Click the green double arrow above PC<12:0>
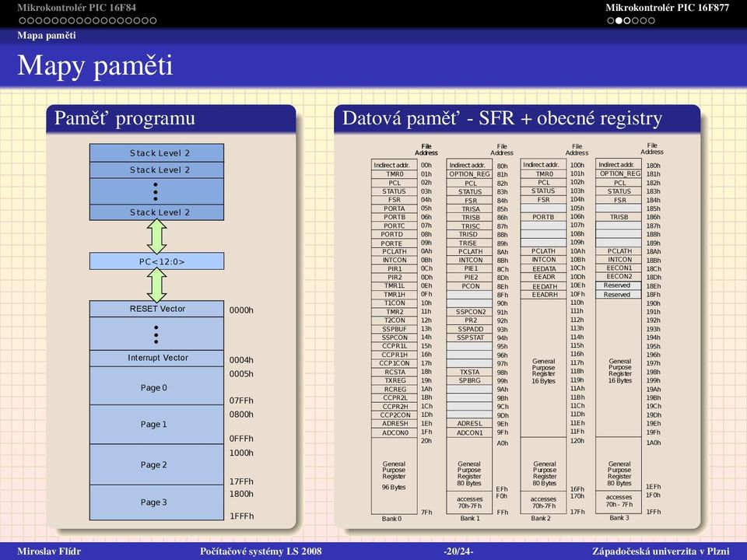Screen dimensions: 747x560 click(x=156, y=236)
